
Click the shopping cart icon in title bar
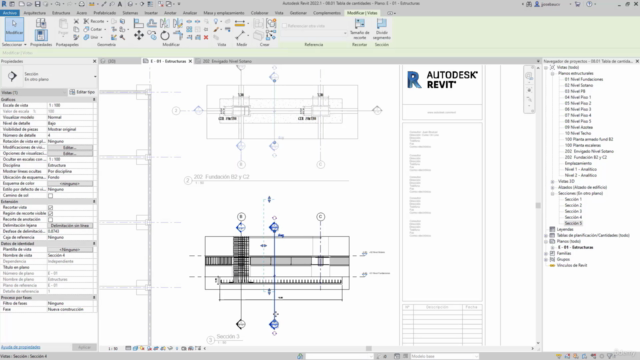click(578, 4)
